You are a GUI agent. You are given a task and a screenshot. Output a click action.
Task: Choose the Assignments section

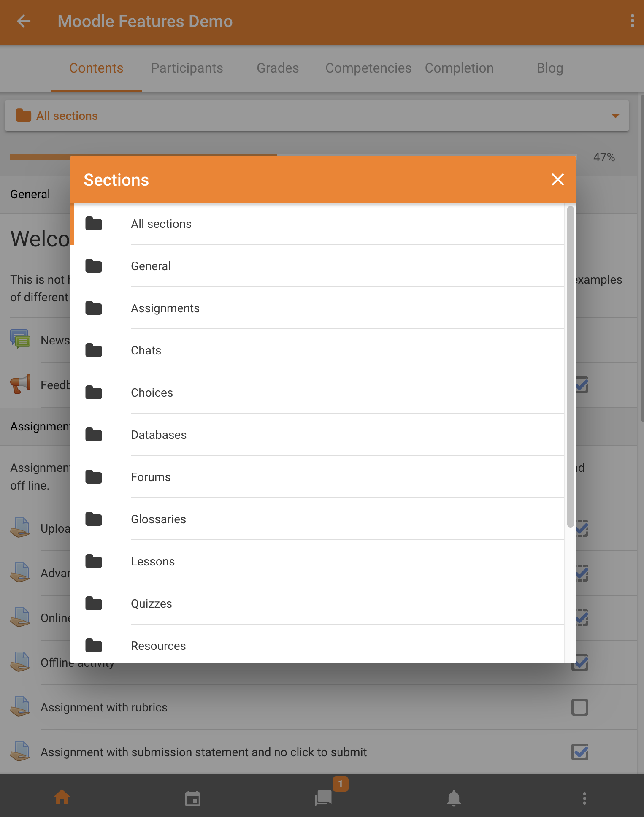(317, 308)
